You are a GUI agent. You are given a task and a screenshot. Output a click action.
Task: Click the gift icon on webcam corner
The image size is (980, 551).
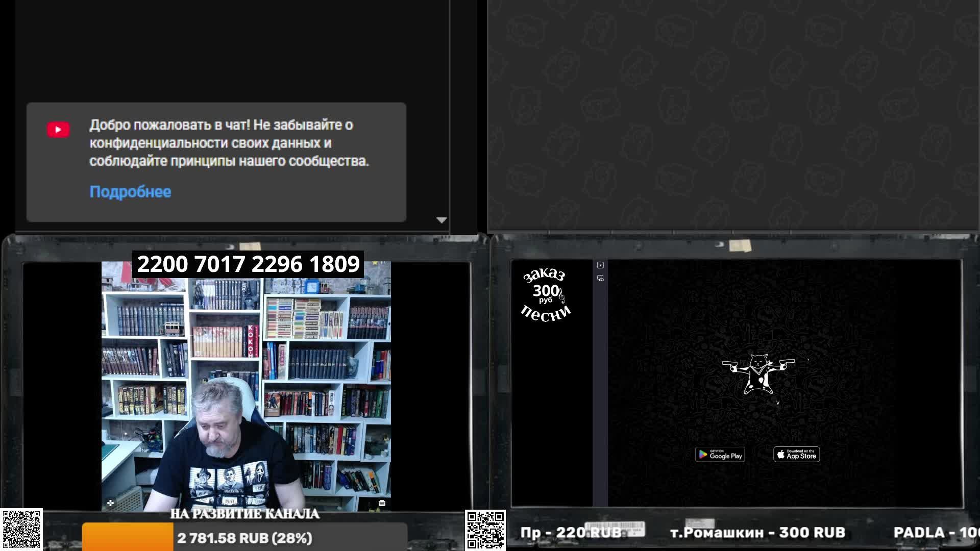[382, 503]
